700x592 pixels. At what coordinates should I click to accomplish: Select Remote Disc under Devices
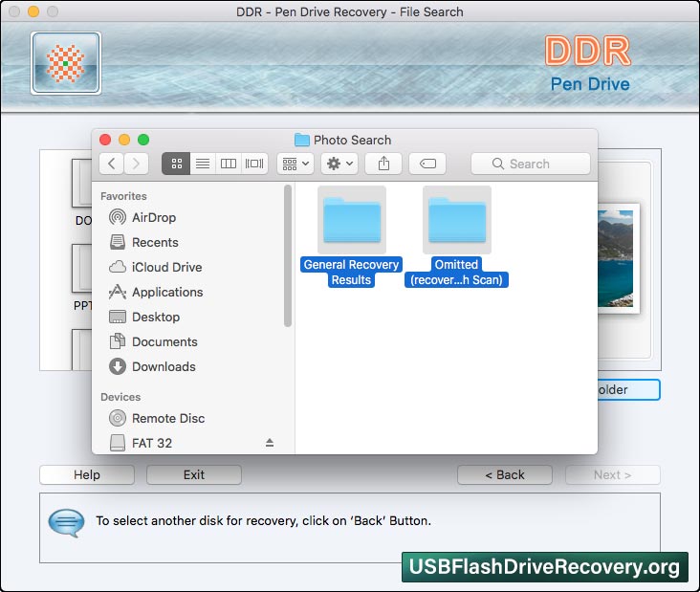(x=168, y=418)
